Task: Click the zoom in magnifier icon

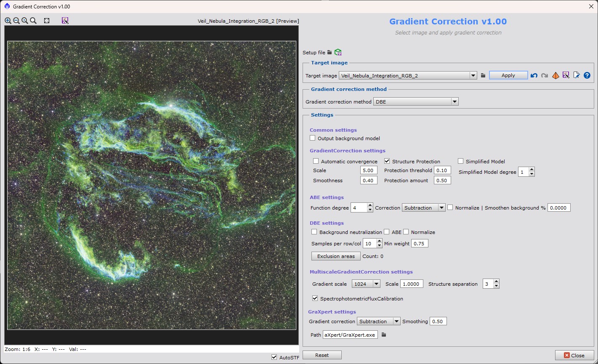Action: pyautogui.click(x=8, y=21)
